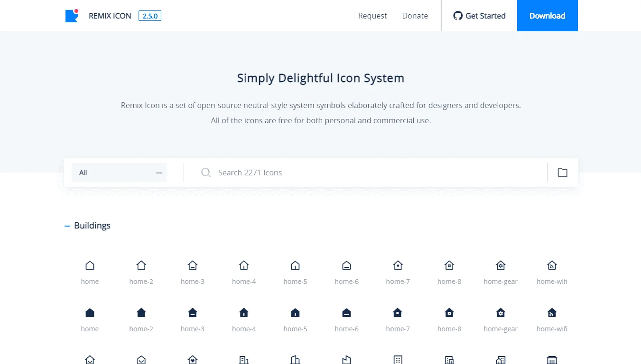Select the filled home icon
641x364 pixels.
(x=90, y=312)
